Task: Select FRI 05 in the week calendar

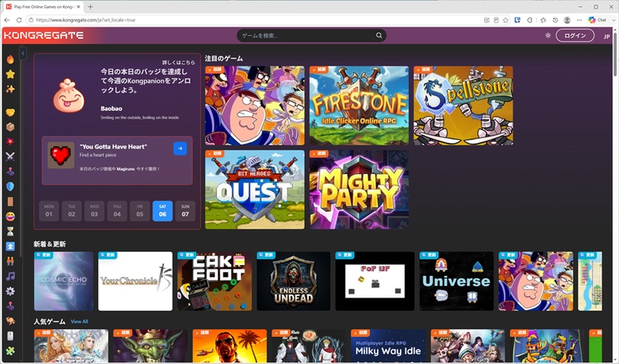Action: [x=140, y=211]
